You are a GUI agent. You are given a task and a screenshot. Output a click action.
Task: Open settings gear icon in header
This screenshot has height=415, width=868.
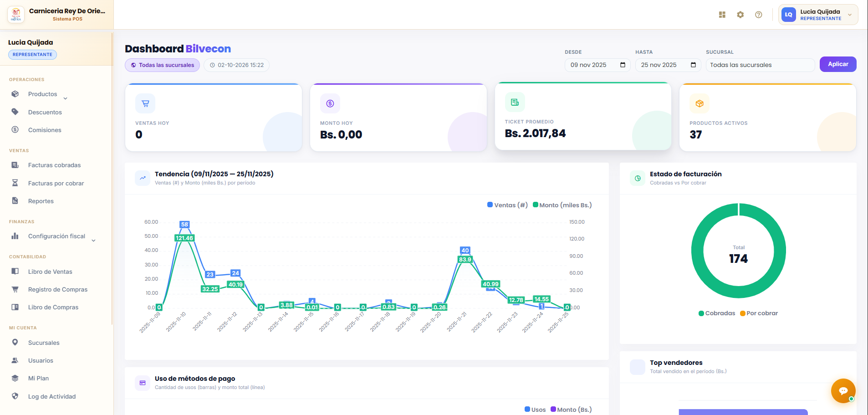(740, 15)
